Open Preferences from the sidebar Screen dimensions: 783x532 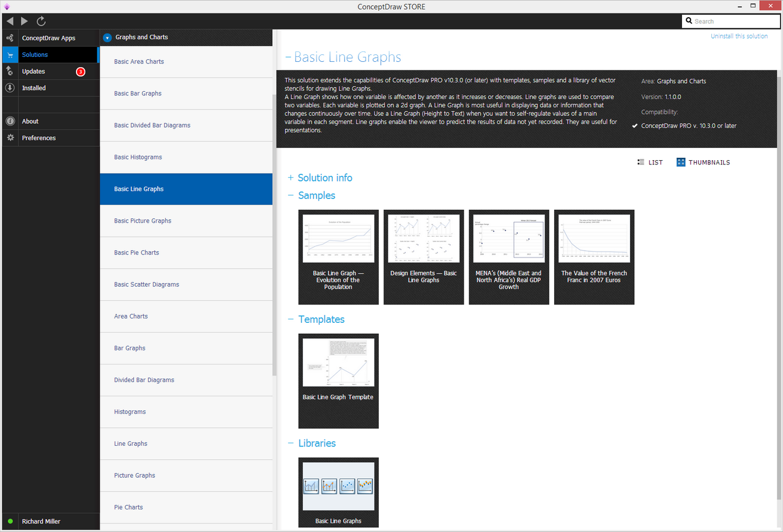pos(39,138)
